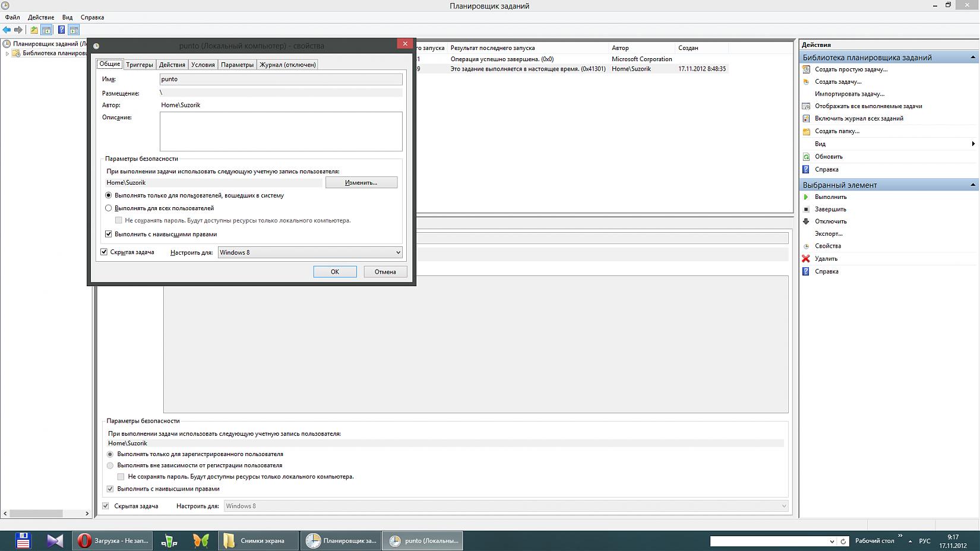Click the Справка icon under Выбранный элемент
The image size is (980, 551).
pos(806,271)
